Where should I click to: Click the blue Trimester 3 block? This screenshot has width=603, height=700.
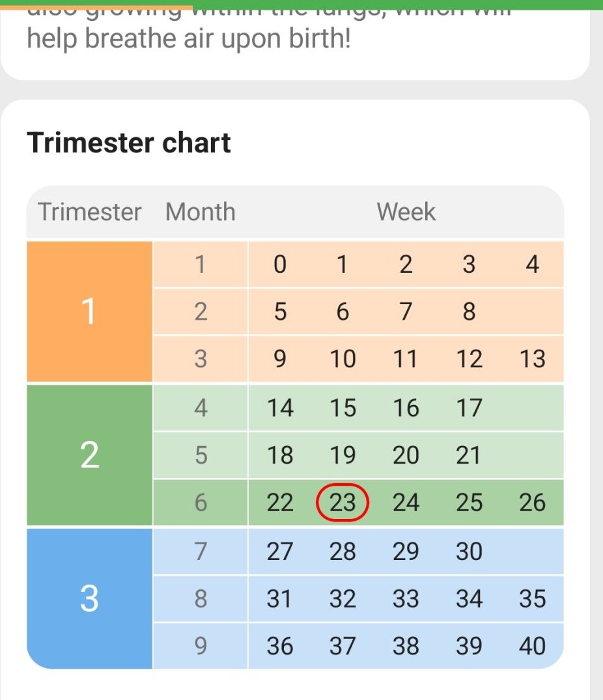[89, 598]
